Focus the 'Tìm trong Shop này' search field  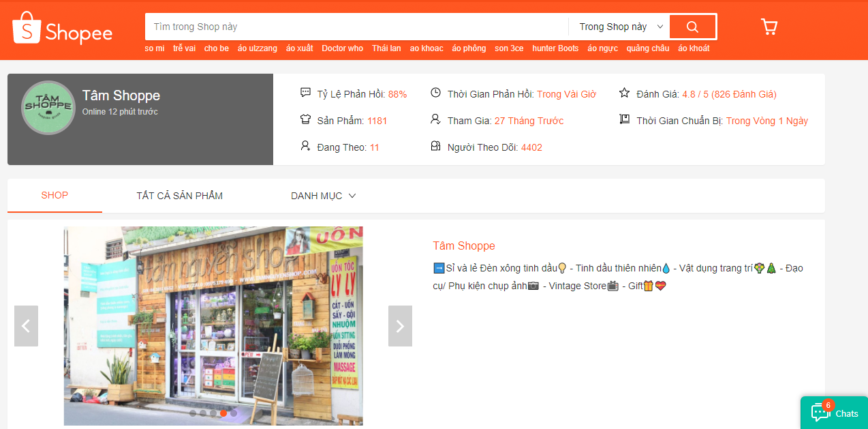click(x=357, y=27)
